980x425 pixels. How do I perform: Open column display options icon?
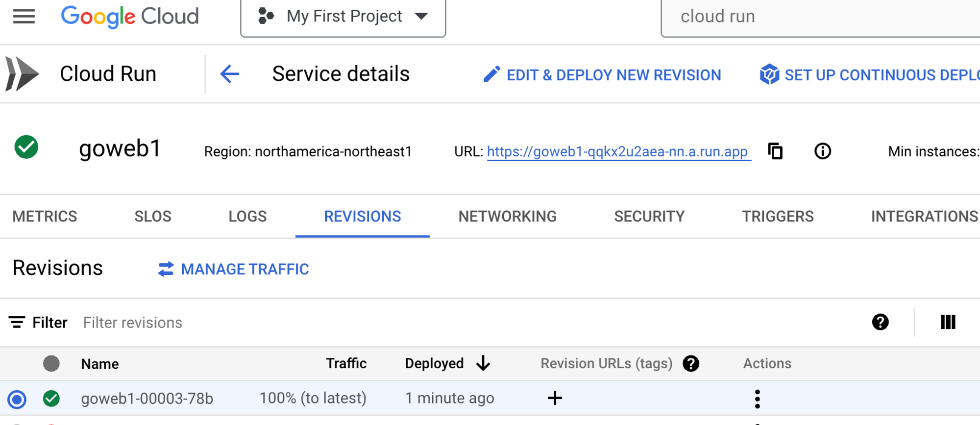[x=948, y=322]
